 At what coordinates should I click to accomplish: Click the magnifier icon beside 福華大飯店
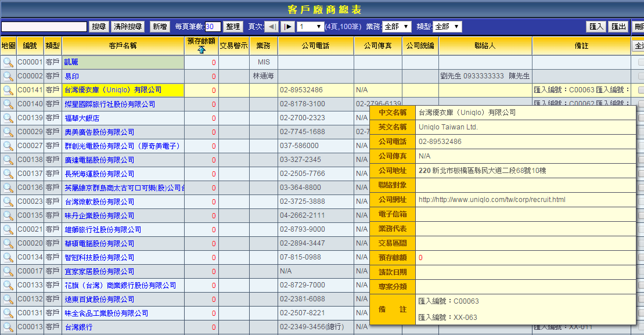pyautogui.click(x=8, y=118)
